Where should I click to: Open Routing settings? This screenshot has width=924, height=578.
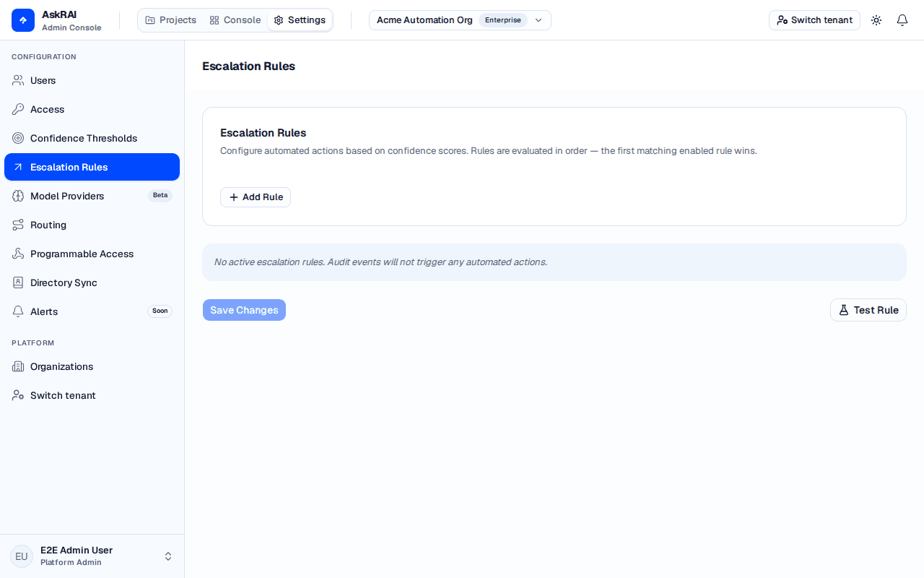coord(92,225)
